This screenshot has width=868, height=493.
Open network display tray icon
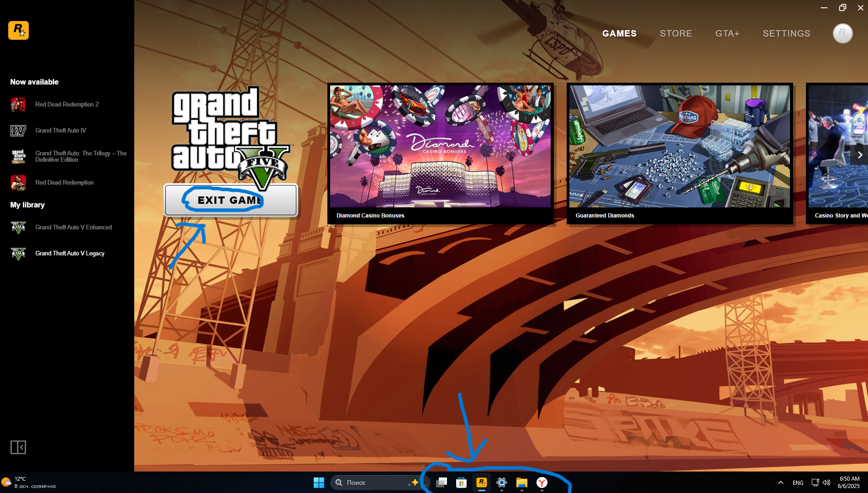(x=815, y=482)
